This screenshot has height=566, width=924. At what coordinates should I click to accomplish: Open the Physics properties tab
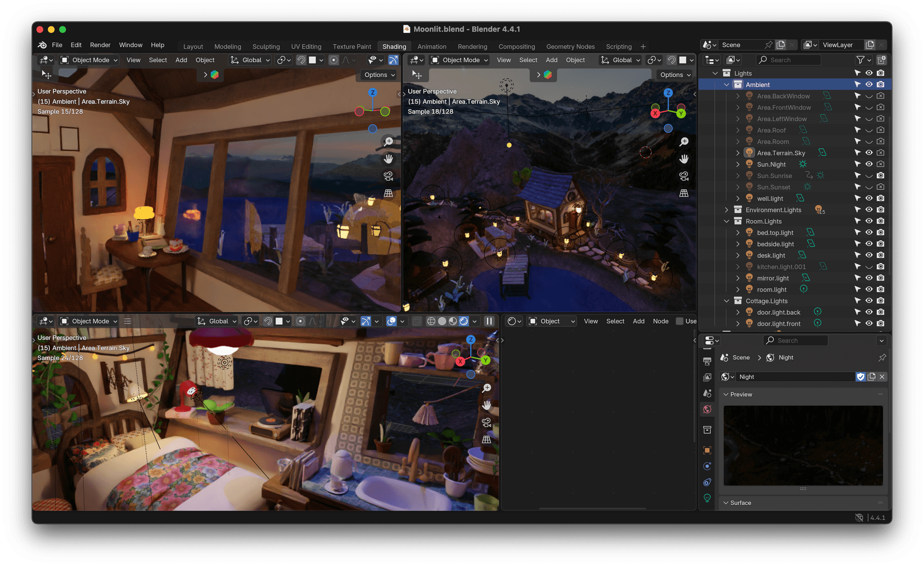pos(707,466)
